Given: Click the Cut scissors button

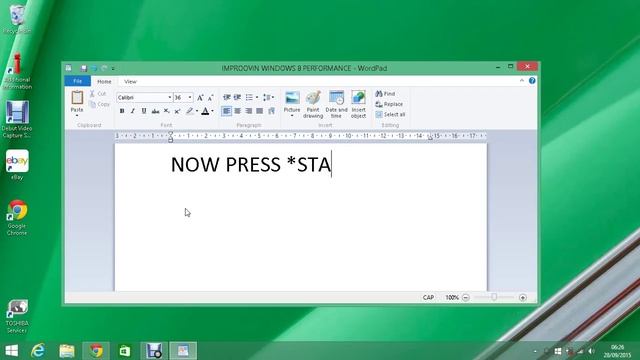Looking at the screenshot, I should (98, 94).
